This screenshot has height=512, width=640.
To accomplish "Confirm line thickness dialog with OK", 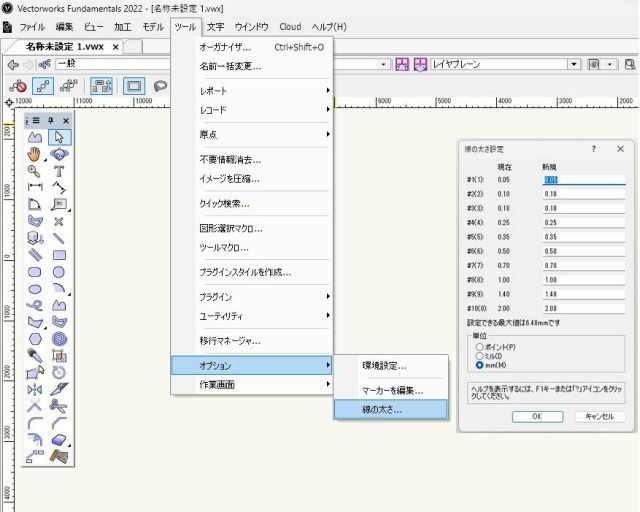I will point(537,416).
